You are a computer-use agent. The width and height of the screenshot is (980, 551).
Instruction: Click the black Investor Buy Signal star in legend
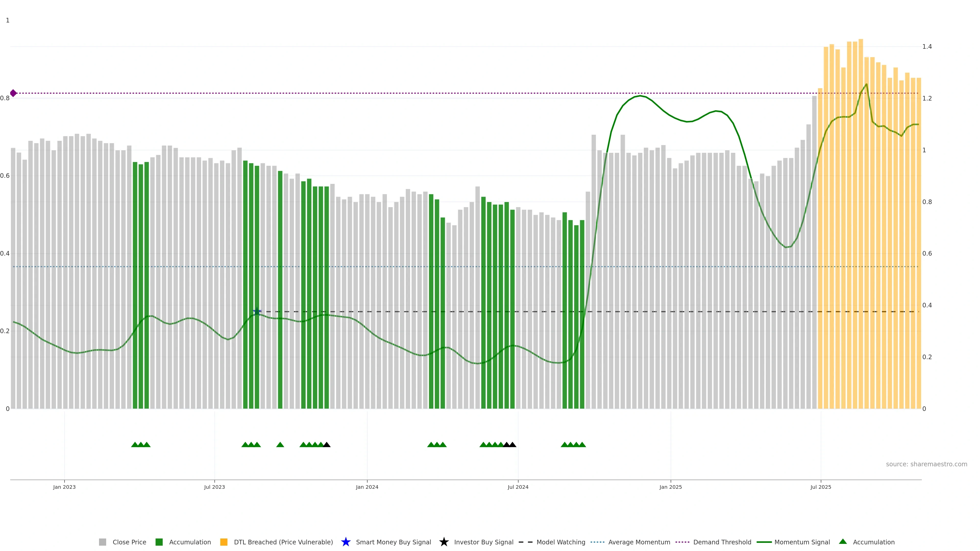coord(444,542)
